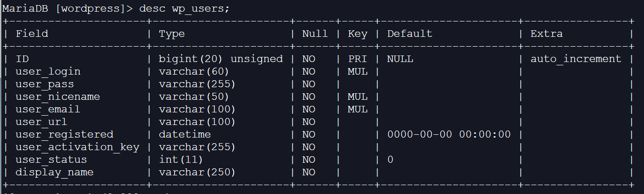The width and height of the screenshot is (644, 194).
Task: Click the 'Default' column header
Action: (x=410, y=34)
